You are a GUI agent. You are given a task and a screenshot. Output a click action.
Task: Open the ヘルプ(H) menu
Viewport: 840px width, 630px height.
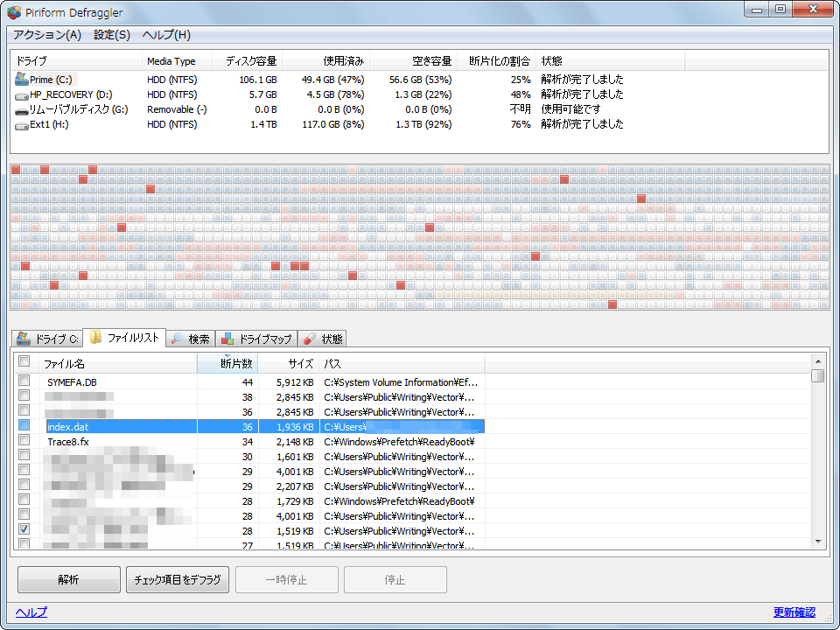point(166,35)
